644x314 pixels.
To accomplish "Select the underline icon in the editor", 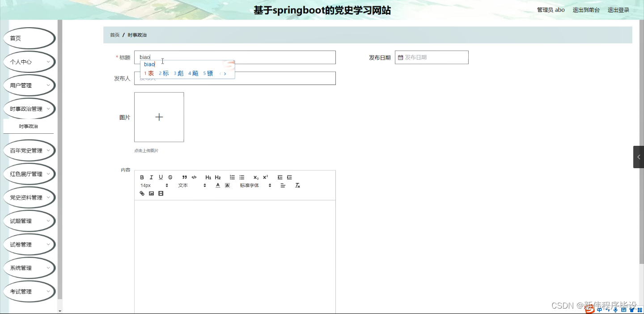I will click(161, 177).
